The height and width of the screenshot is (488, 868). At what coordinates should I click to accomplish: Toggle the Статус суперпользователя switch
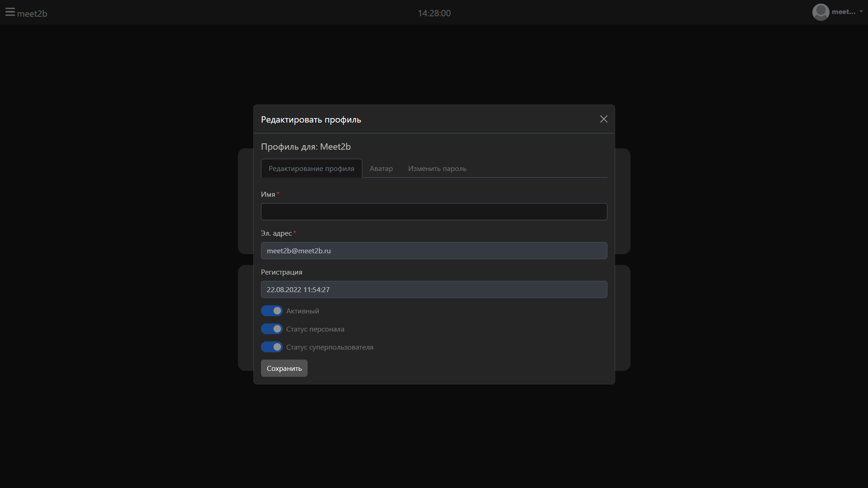[272, 347]
